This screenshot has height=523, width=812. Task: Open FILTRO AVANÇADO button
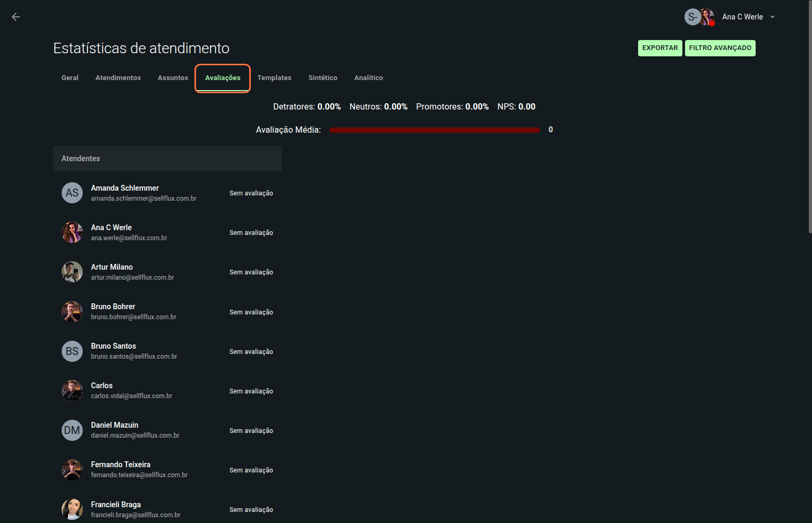pos(720,48)
